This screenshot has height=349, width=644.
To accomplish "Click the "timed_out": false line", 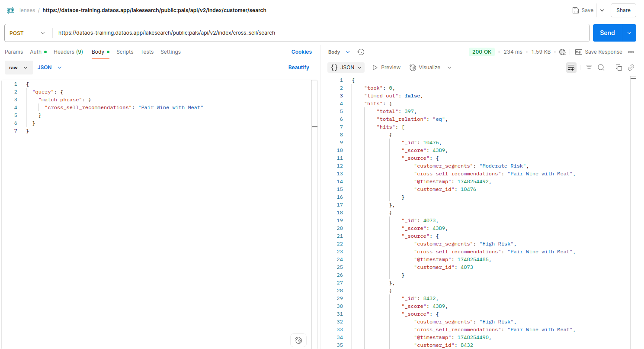I will tap(393, 96).
